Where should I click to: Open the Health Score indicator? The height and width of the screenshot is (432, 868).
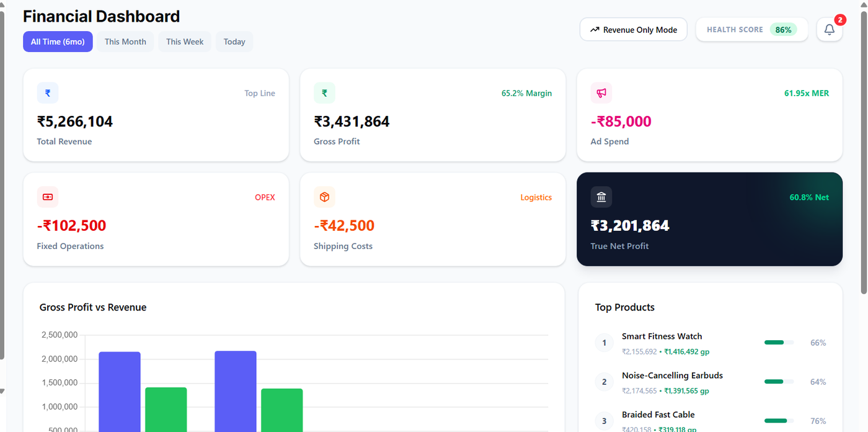click(x=751, y=29)
